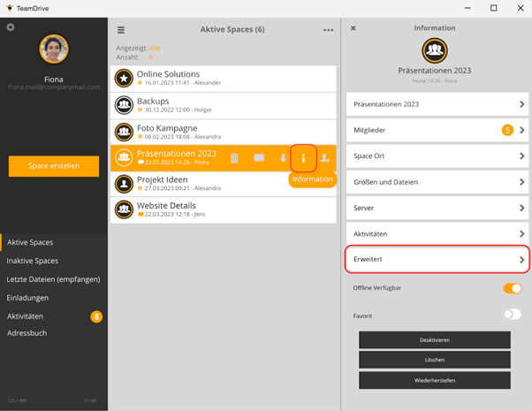The width and height of the screenshot is (532, 411).
Task: Open the comment icon on Präsentationen 2023
Action: 259,158
